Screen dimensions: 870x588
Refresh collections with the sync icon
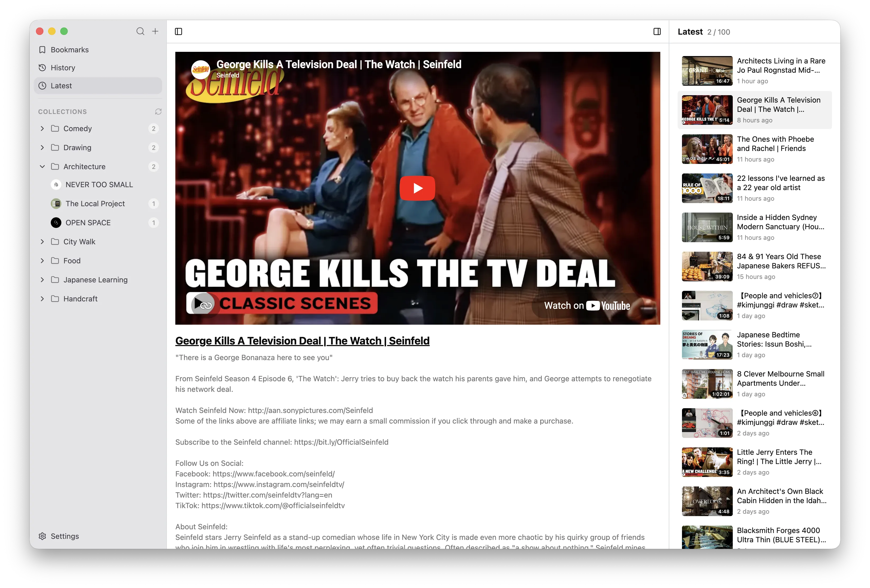[158, 112]
